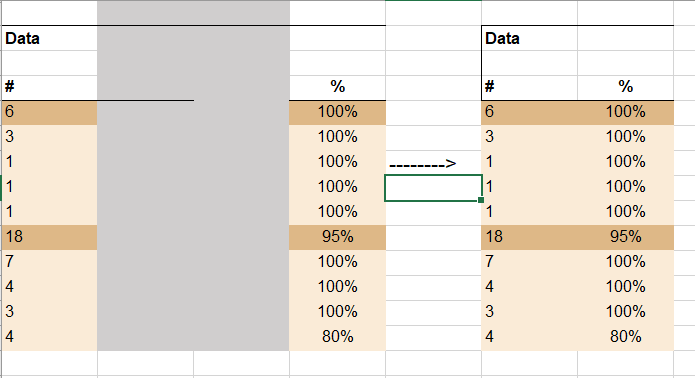The height and width of the screenshot is (378, 695).
Task: Click the 80% cell in the left table
Action: 337,338
